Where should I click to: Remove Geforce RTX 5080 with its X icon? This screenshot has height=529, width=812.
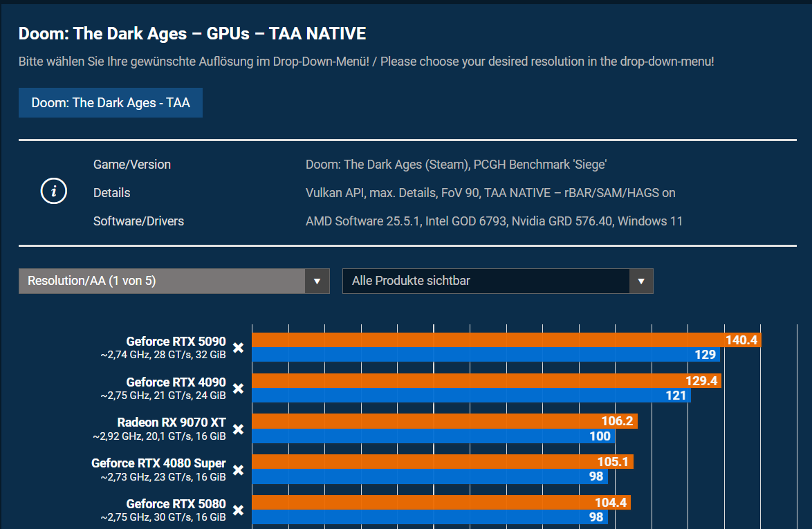238,510
